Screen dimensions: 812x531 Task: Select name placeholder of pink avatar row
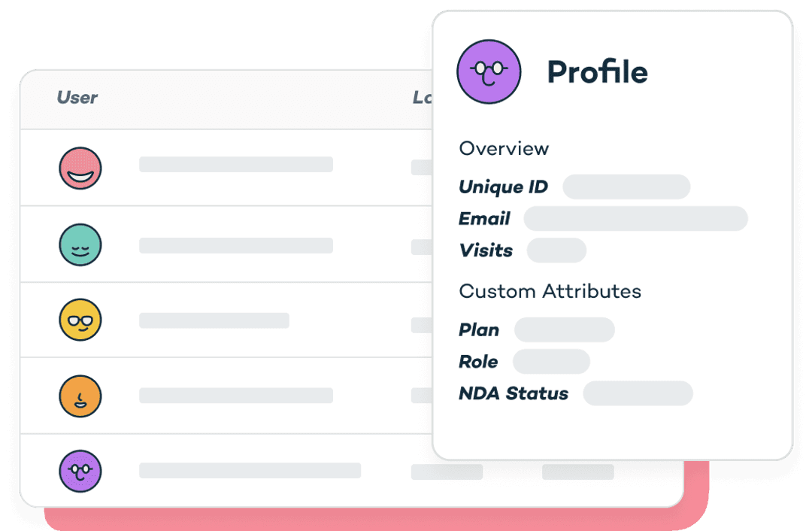coord(236,164)
